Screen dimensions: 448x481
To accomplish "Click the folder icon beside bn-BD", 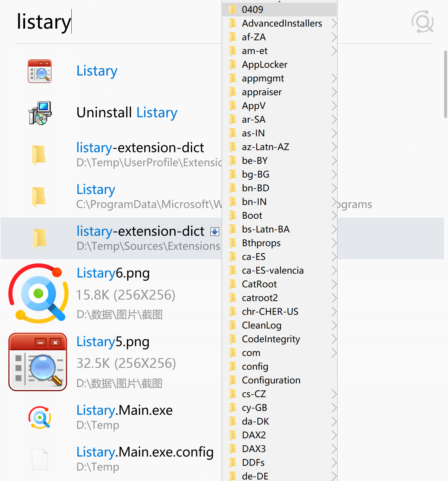I will click(233, 188).
